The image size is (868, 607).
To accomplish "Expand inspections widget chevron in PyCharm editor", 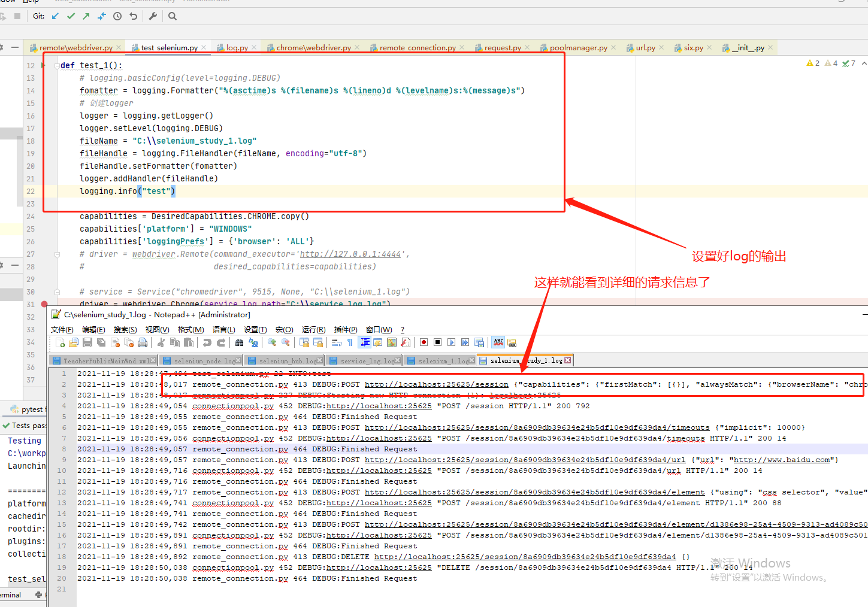I will (x=863, y=63).
